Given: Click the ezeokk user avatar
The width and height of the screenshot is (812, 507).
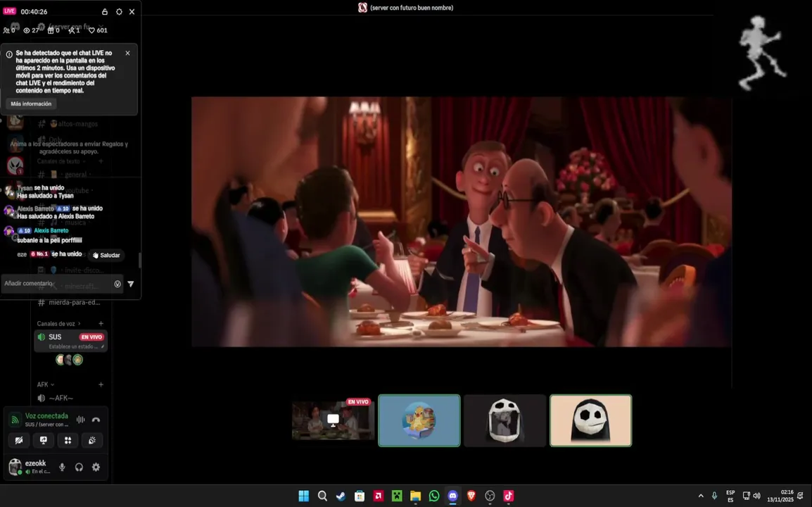Looking at the screenshot, I should click(x=15, y=467).
